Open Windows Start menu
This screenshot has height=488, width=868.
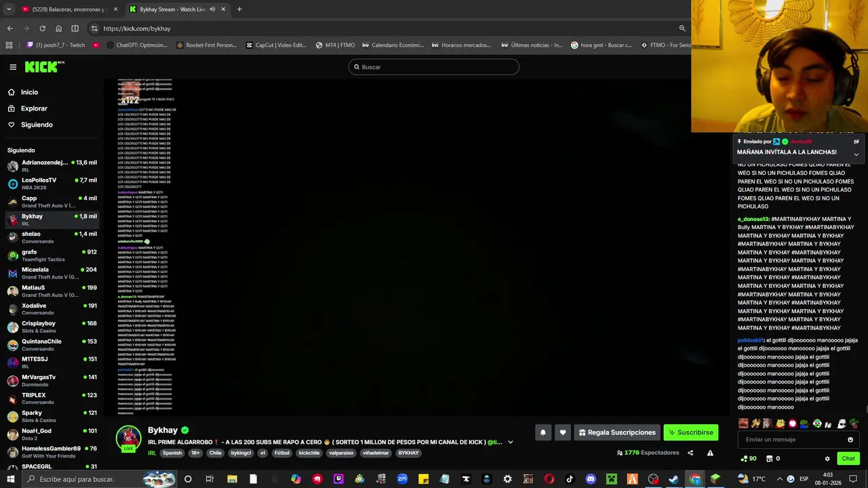11,479
